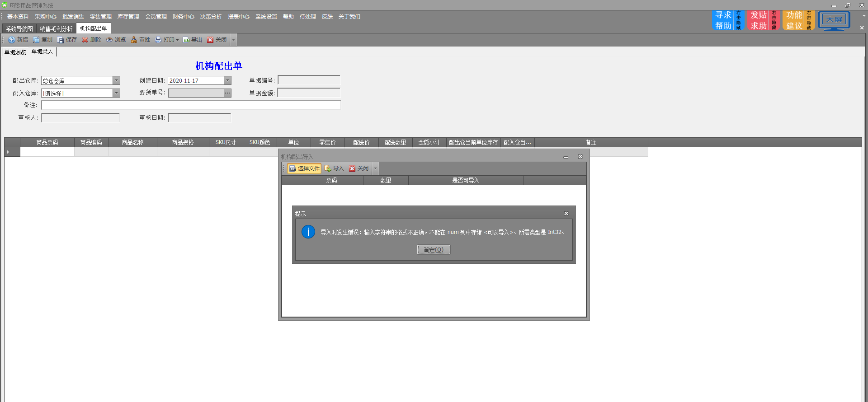Open import dialog toolbar overflow arrow
868x402 pixels.
coord(375,168)
